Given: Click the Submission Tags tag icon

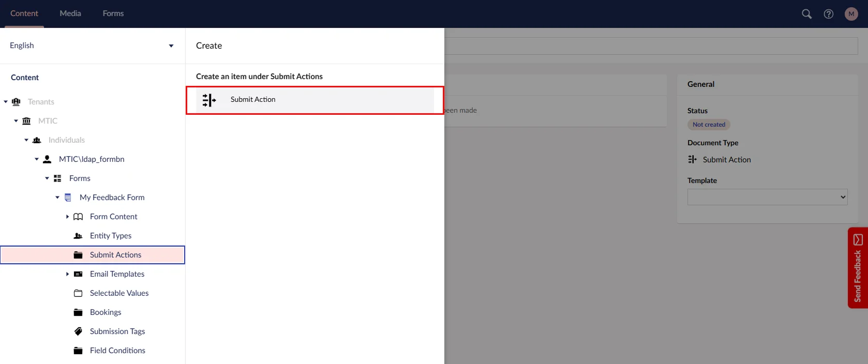Looking at the screenshot, I should [78, 331].
